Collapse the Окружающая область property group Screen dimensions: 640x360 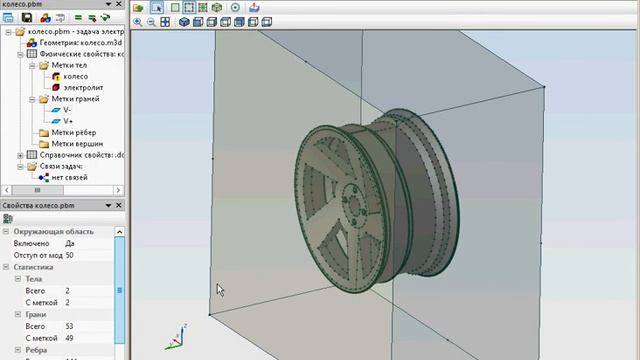click(6, 231)
